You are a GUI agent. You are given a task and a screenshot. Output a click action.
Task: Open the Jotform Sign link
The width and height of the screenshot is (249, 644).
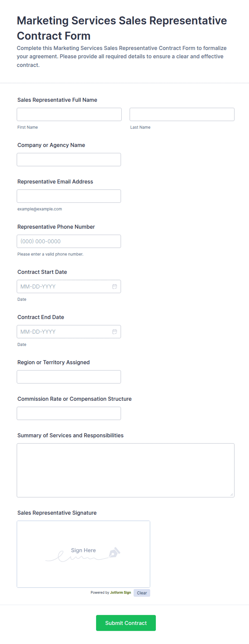point(120,593)
